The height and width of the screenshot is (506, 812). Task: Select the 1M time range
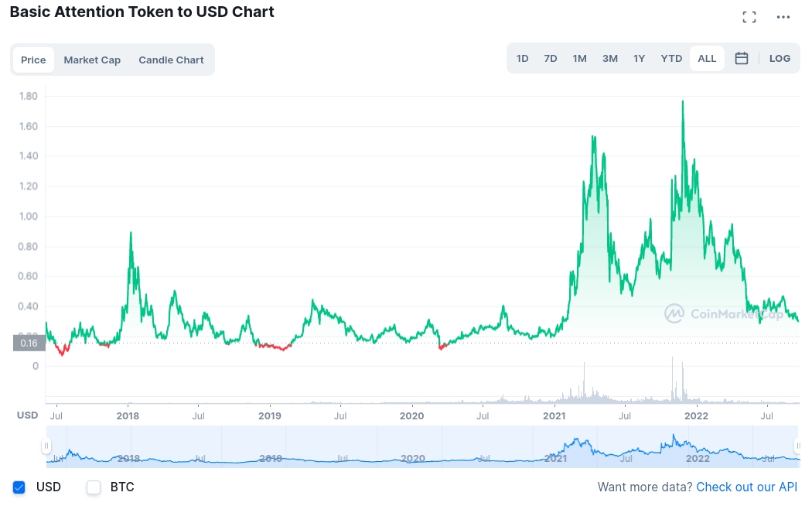tap(579, 59)
